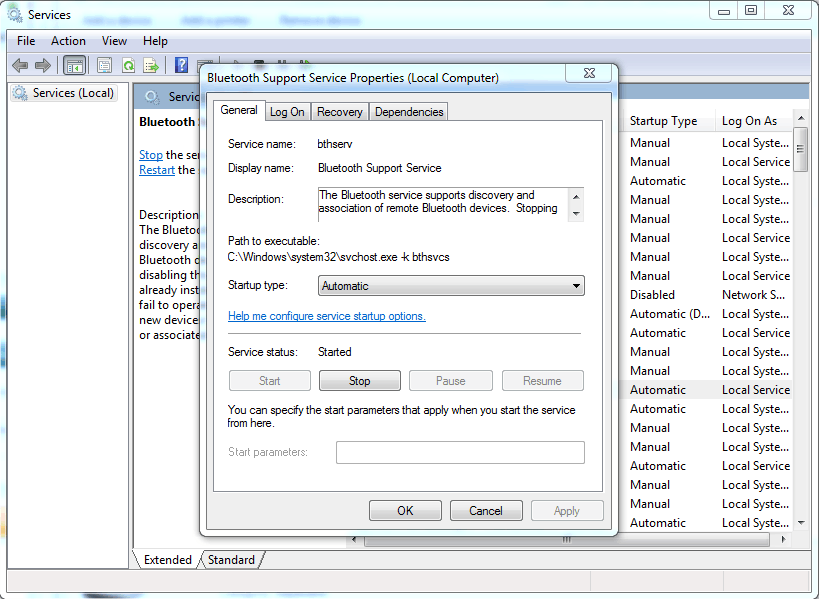The width and height of the screenshot is (819, 599).
Task: Click the executable path text with svchost.exe
Action: tap(338, 257)
